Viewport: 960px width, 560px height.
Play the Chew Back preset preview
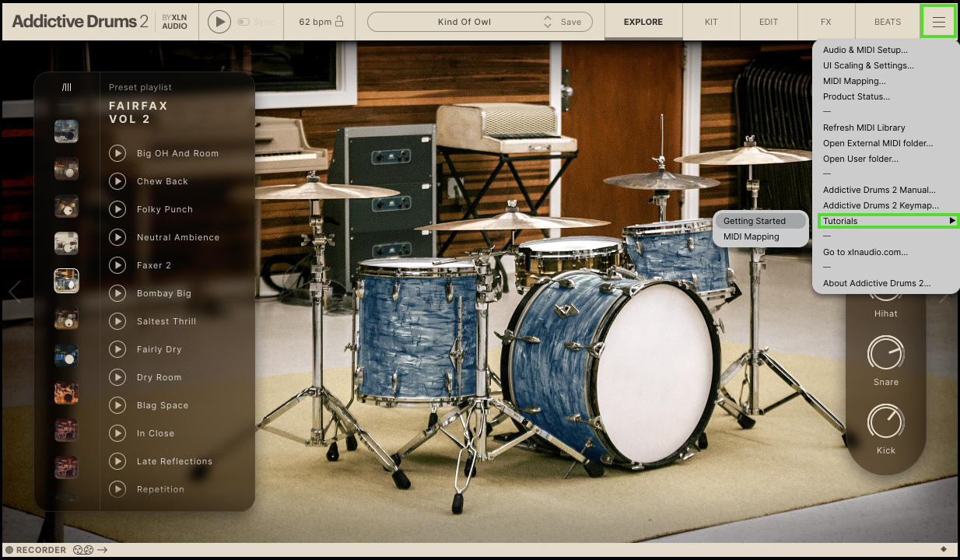[x=117, y=181]
